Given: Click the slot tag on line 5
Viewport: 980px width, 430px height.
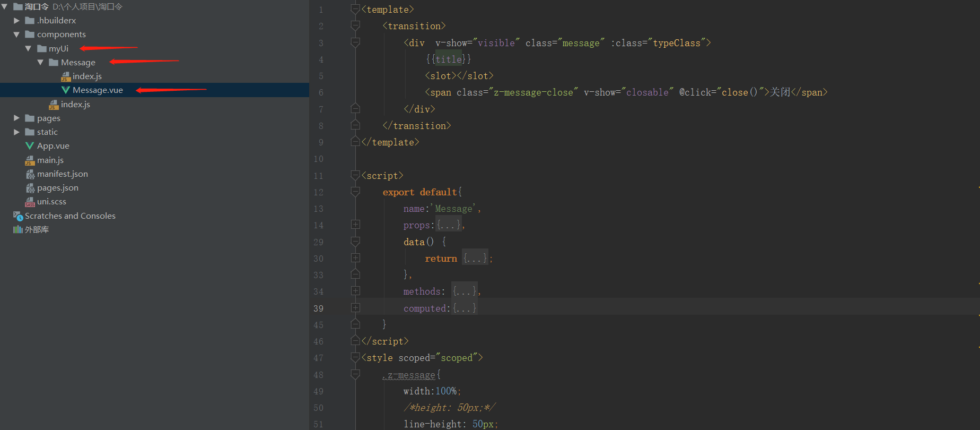Looking at the screenshot, I should tap(459, 76).
